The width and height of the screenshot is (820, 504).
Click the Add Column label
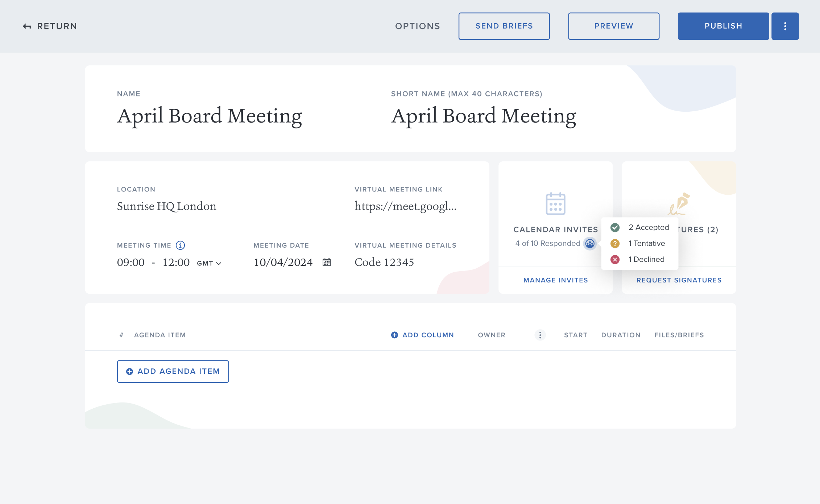point(428,335)
